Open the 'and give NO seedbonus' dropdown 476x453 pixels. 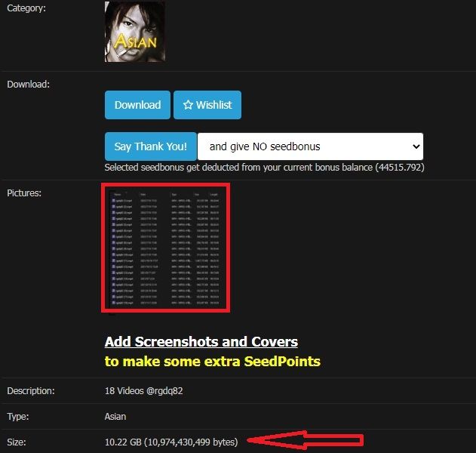tap(309, 146)
